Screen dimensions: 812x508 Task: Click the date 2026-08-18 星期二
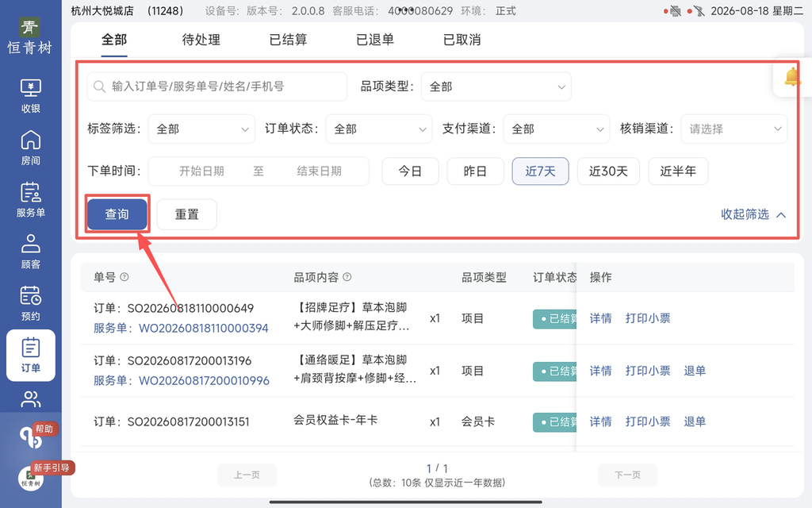click(756, 11)
